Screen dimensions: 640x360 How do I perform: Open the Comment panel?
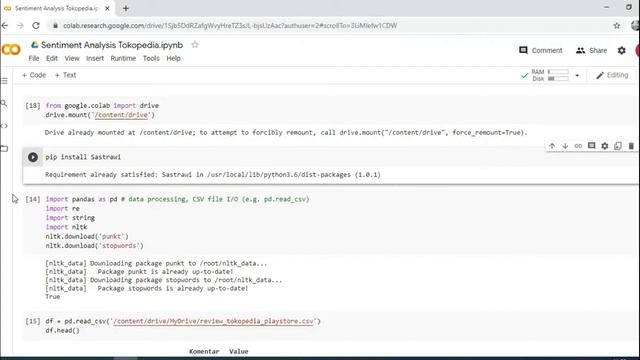click(x=540, y=50)
